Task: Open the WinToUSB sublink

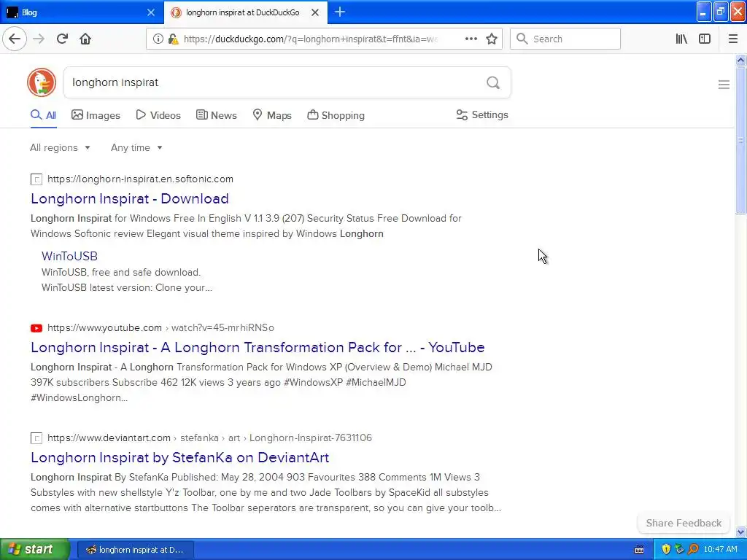Action: pos(69,256)
